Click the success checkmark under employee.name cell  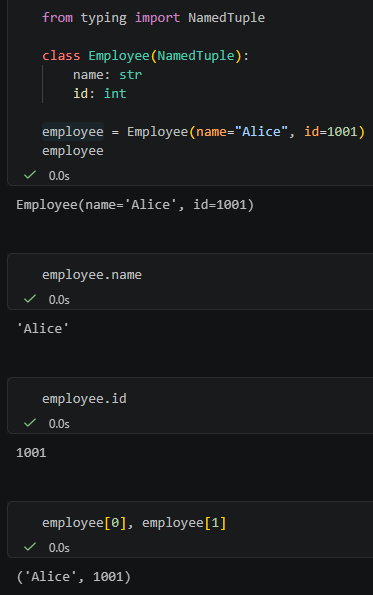tap(30, 299)
